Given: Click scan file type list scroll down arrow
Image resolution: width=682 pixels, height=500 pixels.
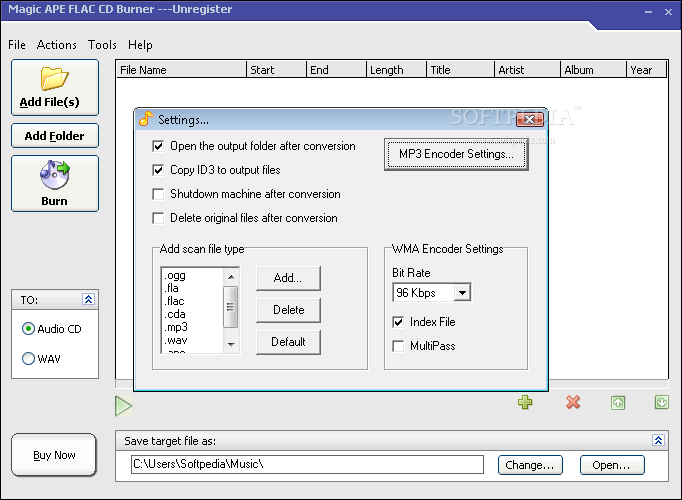Looking at the screenshot, I should pos(231,344).
